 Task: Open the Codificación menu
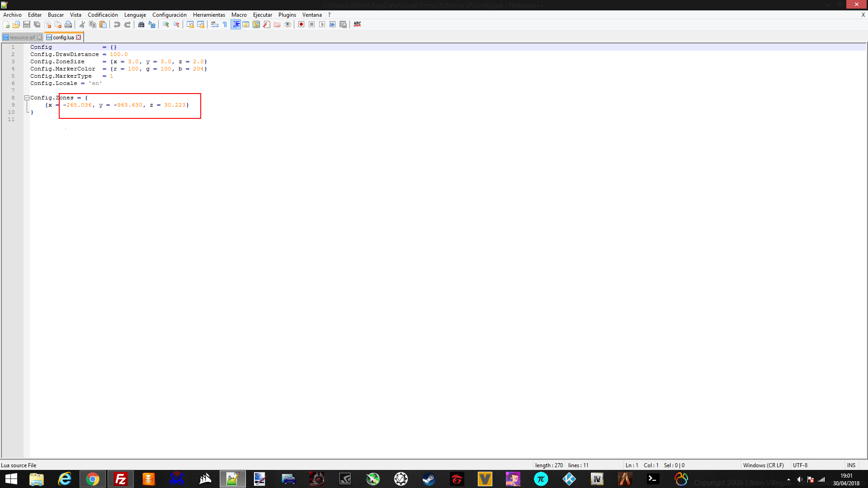(x=103, y=15)
